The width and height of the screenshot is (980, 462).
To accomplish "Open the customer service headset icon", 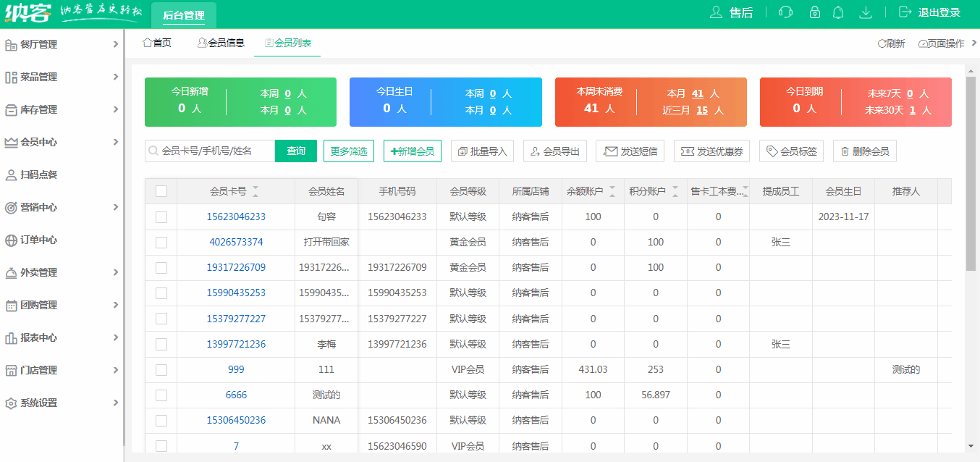I will 785,12.
